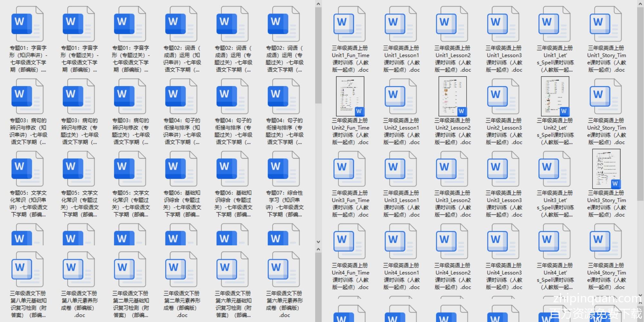
Task: Click the Unit3_Lesson1 课时训练 Word icon
Action: click(401, 169)
